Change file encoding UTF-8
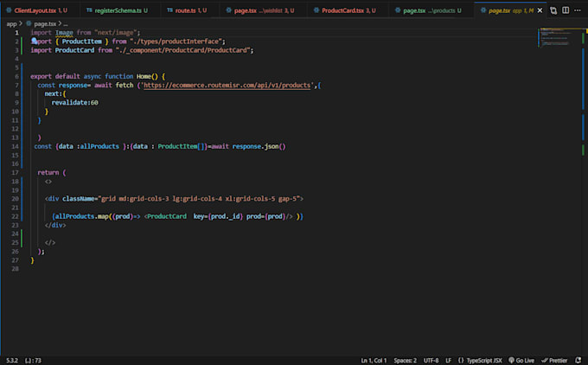Image resolution: width=588 pixels, height=365 pixels. 431,361
